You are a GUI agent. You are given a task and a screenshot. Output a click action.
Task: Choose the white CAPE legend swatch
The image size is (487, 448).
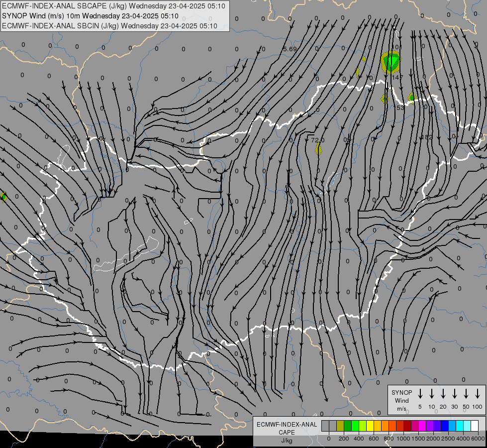475,426
